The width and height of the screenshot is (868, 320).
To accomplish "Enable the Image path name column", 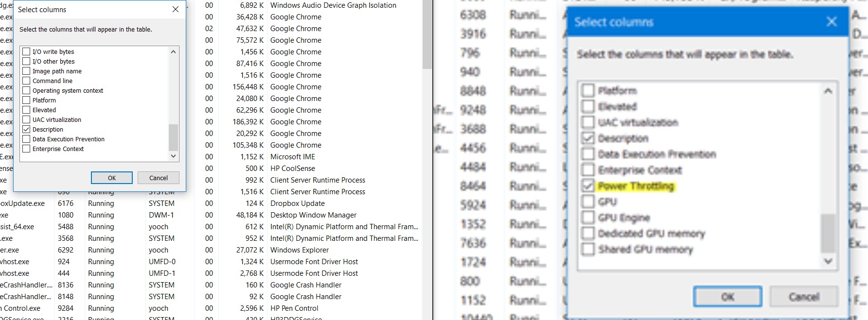I will [27, 71].
